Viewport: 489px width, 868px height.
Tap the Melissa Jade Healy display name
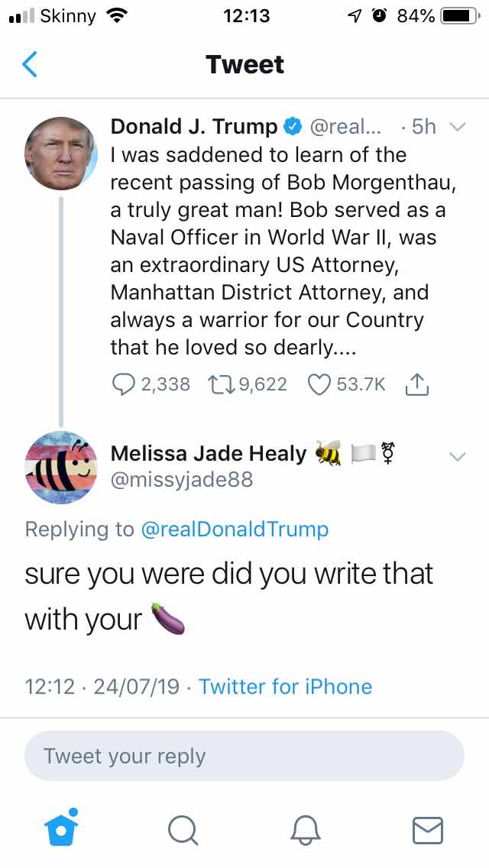coord(209,453)
